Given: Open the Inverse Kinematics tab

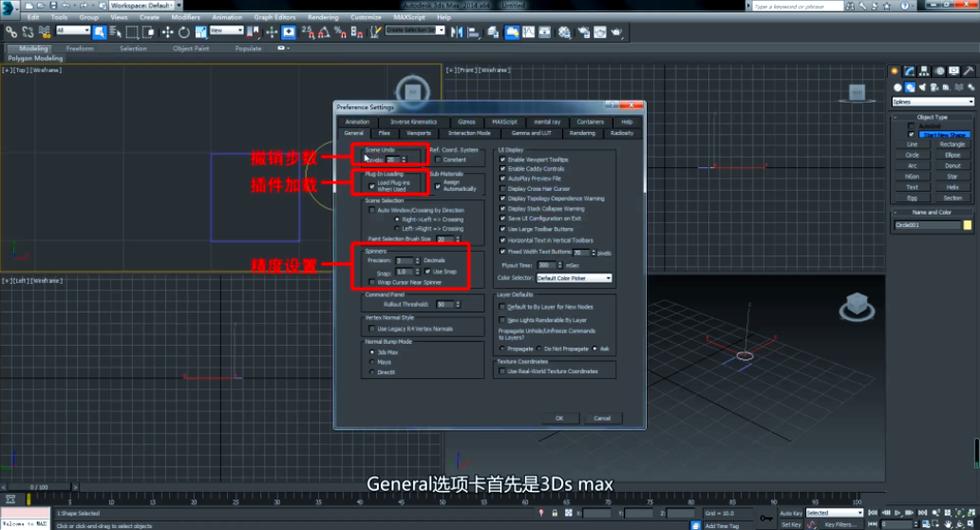Looking at the screenshot, I should (x=414, y=122).
